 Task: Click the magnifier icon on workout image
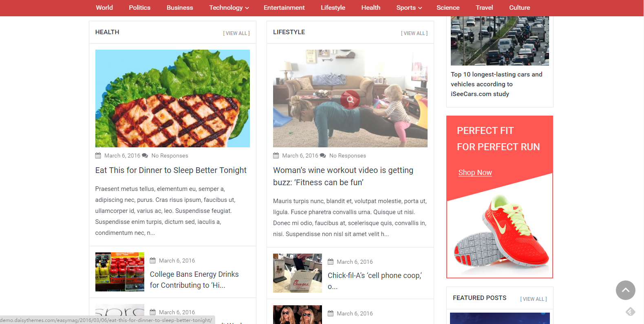coord(350,99)
